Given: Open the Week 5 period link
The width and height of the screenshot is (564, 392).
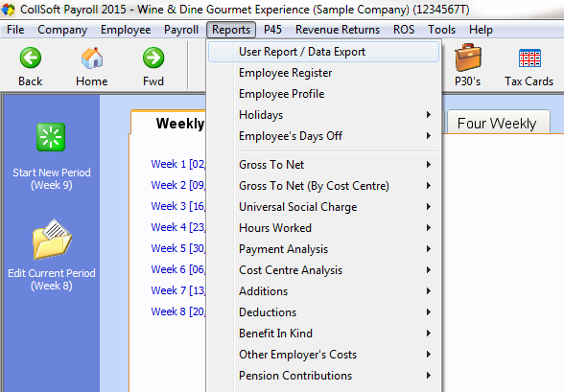Looking at the screenshot, I should click(178, 248).
